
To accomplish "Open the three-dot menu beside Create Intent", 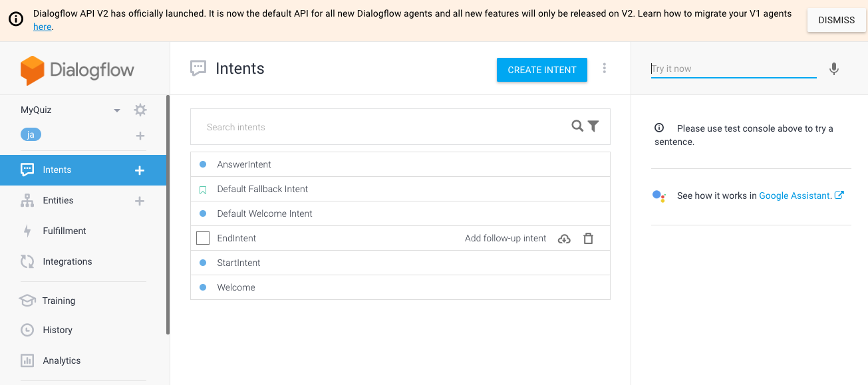I will click(604, 68).
